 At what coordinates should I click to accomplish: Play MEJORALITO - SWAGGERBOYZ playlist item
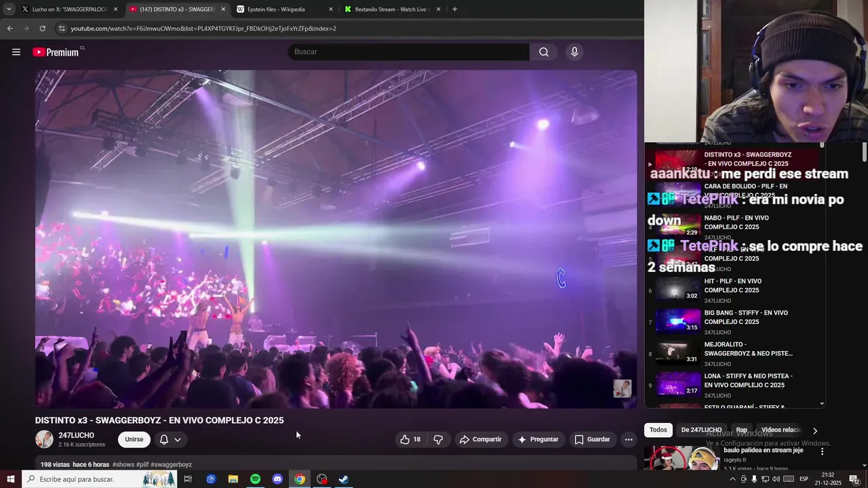click(x=736, y=353)
